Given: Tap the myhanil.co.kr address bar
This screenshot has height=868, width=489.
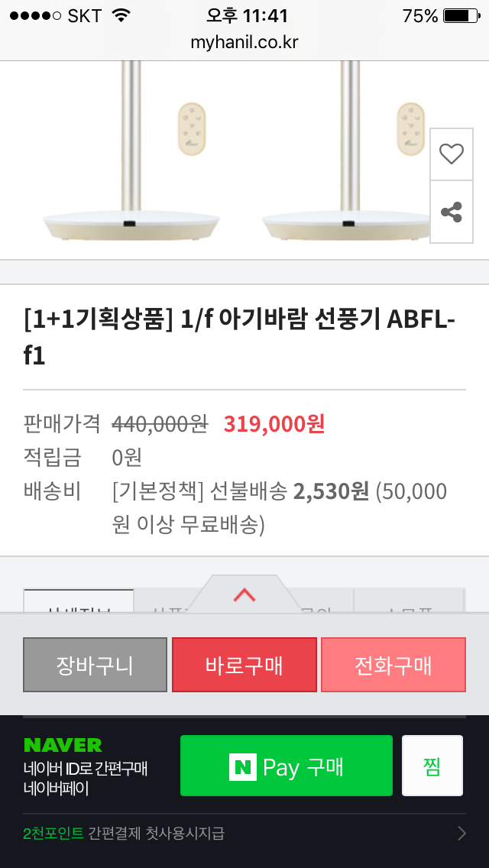Looking at the screenshot, I should tap(244, 42).
